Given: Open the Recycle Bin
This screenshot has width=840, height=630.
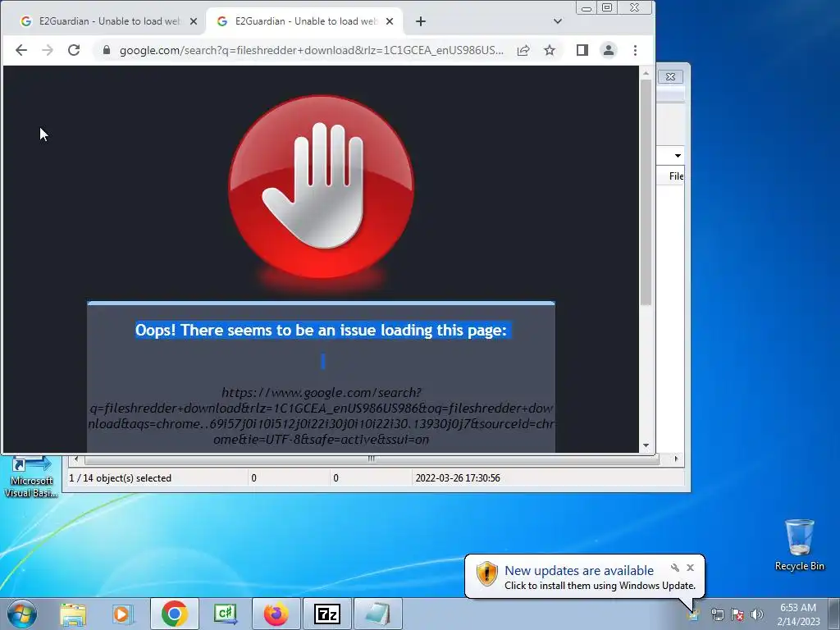Looking at the screenshot, I should pos(799,545).
